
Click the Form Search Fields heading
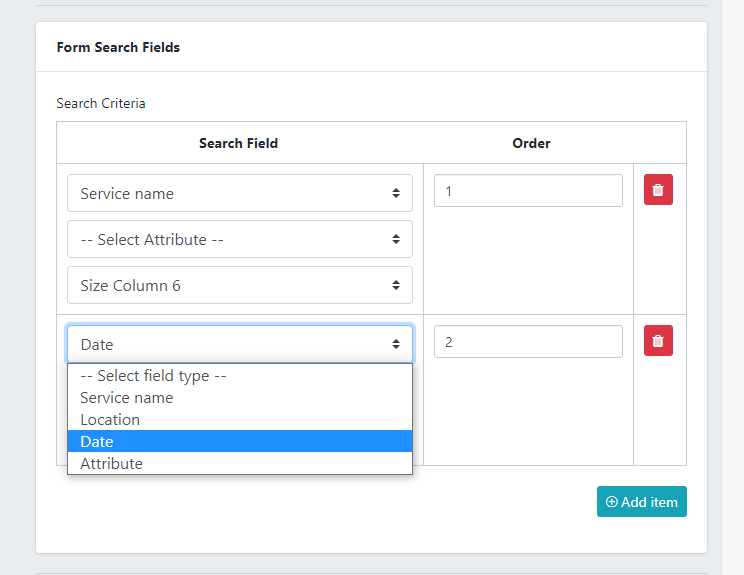[x=118, y=47]
